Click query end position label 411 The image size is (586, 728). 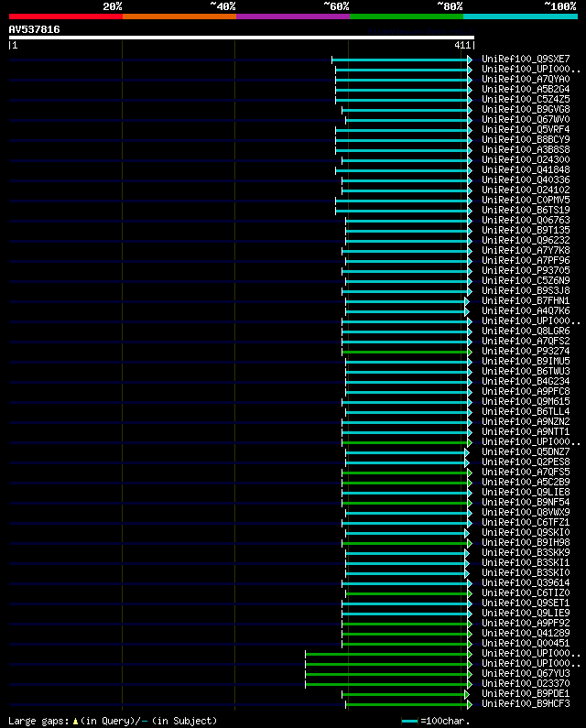(462, 45)
